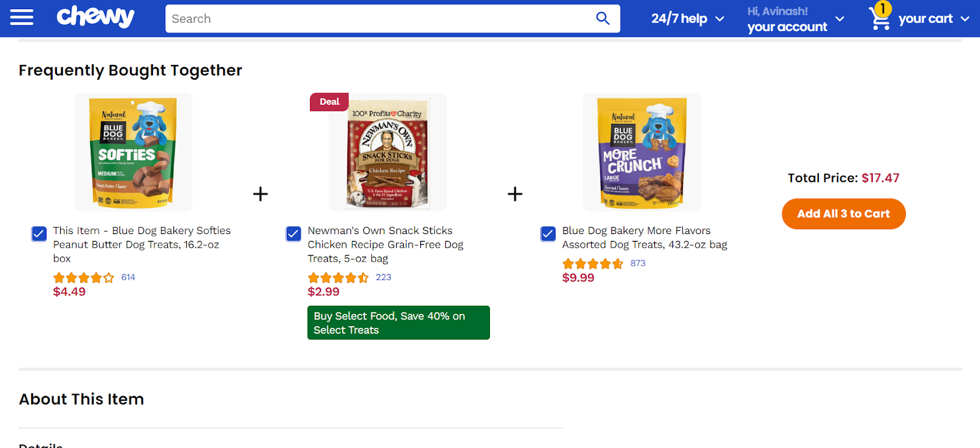
Task: Uncheck the Blue Dog Bakery Softies item
Action: [x=39, y=233]
